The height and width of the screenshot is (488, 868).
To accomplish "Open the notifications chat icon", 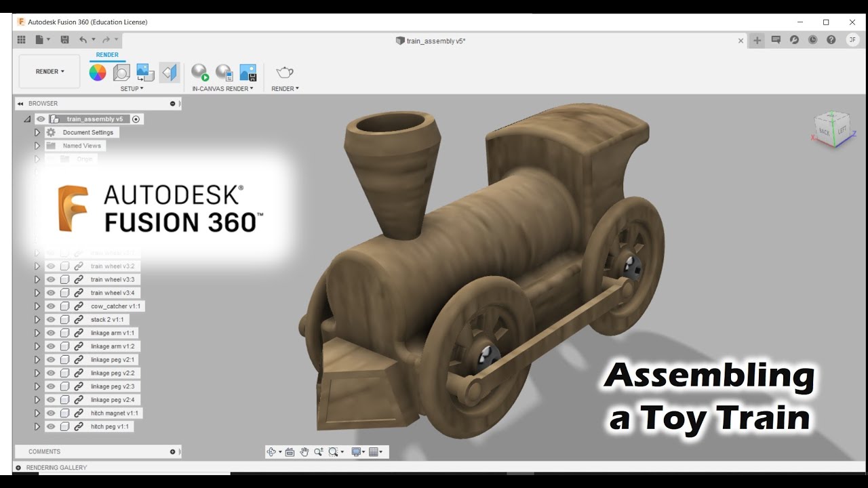I will pyautogui.click(x=776, y=41).
